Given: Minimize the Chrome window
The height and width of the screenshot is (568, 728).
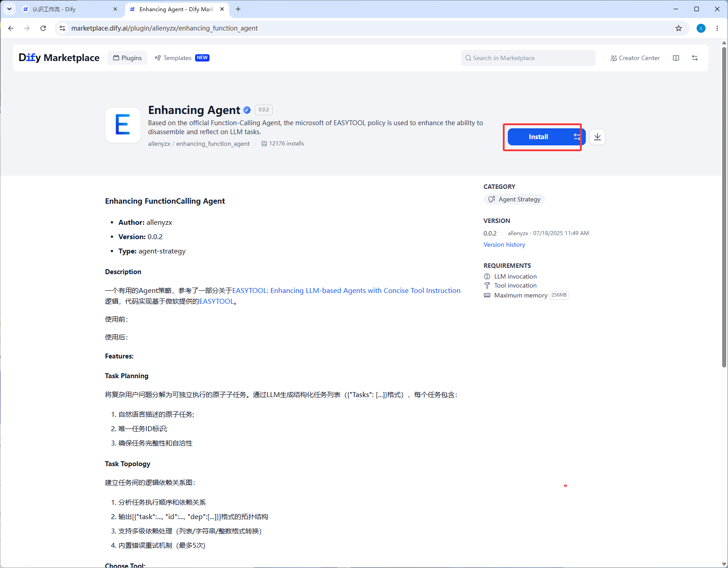Looking at the screenshot, I should click(676, 9).
